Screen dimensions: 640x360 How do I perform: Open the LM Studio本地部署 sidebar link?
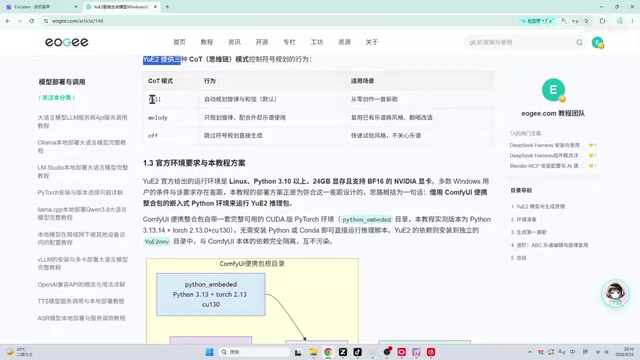click(82, 171)
